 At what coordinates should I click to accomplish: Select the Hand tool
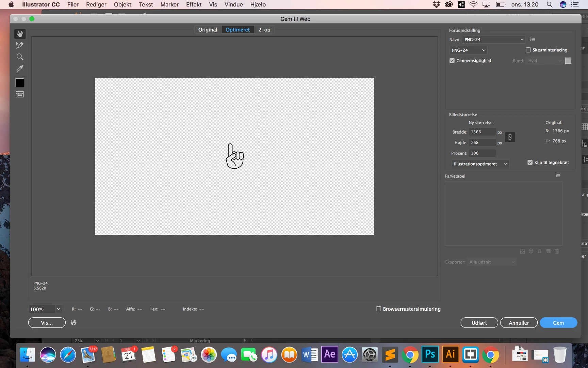tap(20, 34)
